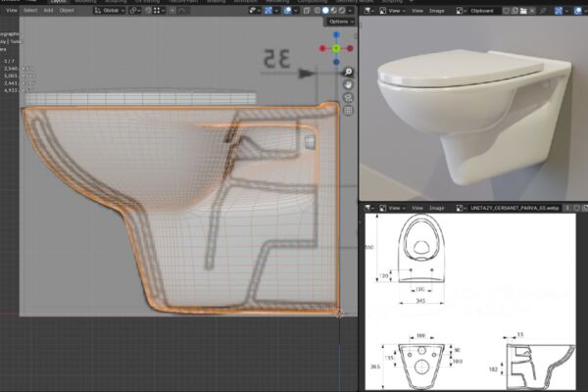Edit the UNITAZY_CERSANIT_PARVA image name field

click(x=514, y=208)
